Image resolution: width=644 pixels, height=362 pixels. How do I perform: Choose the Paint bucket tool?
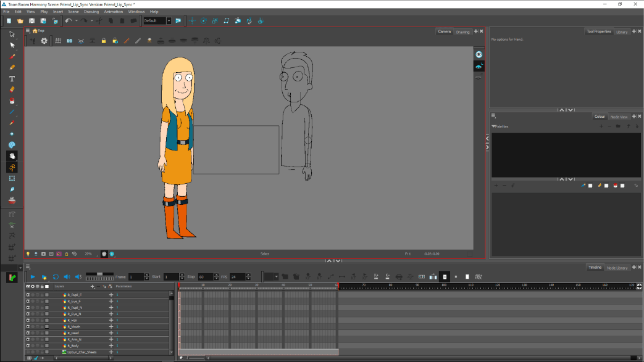[x=12, y=101]
